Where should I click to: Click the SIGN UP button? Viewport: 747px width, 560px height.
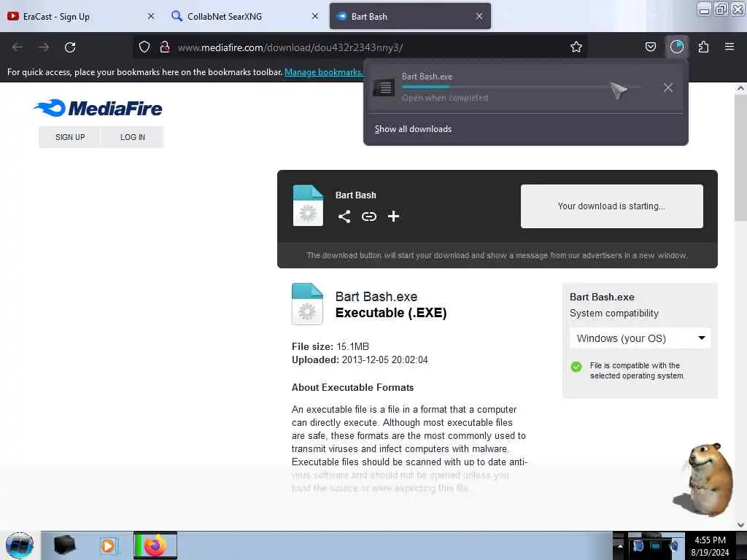pos(70,137)
